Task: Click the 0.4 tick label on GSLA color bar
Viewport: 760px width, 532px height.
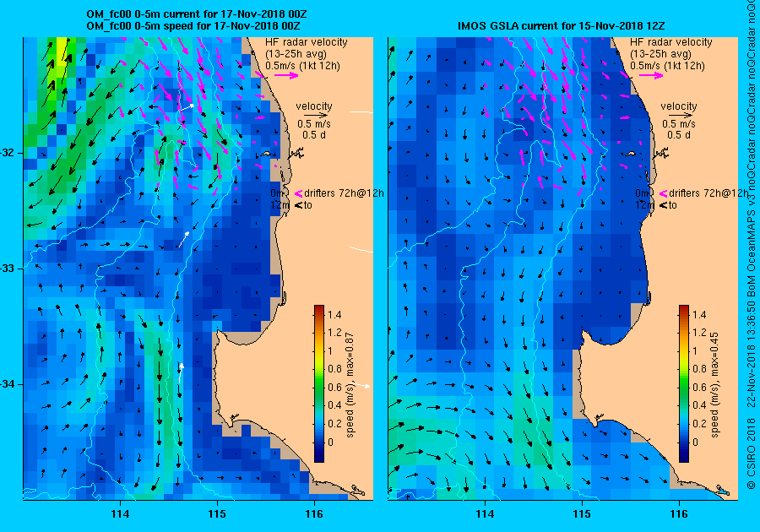Action: pyautogui.click(x=699, y=405)
